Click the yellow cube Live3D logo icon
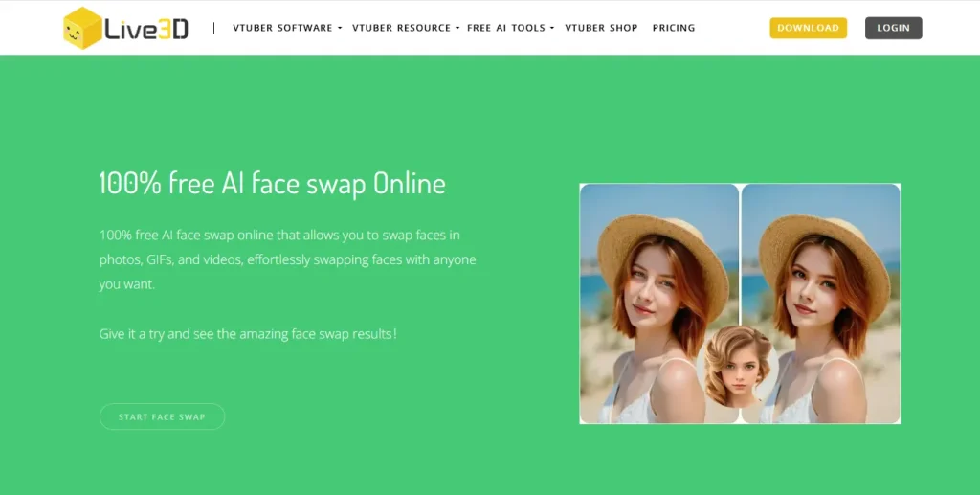Image resolution: width=980 pixels, height=495 pixels. click(x=83, y=29)
